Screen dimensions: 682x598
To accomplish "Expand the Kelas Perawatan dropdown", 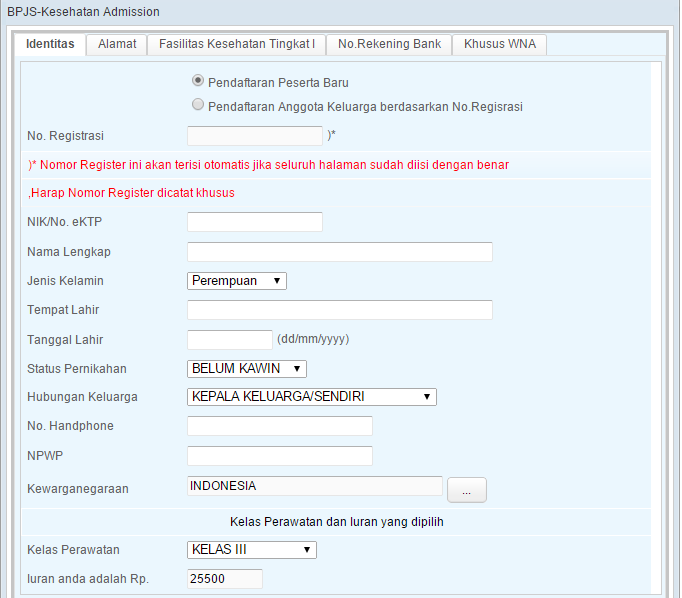I will click(x=252, y=550).
